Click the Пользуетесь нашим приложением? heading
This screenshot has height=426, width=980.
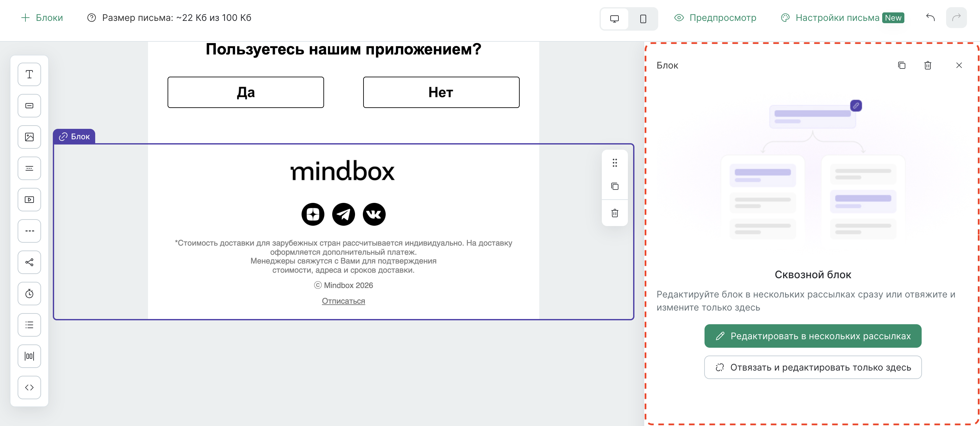[x=344, y=50]
